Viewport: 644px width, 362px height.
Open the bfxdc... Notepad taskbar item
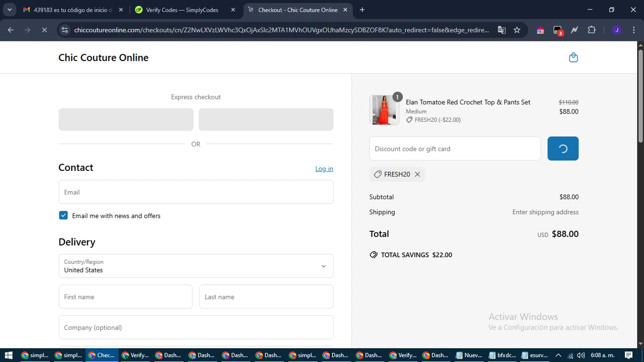[502, 355]
